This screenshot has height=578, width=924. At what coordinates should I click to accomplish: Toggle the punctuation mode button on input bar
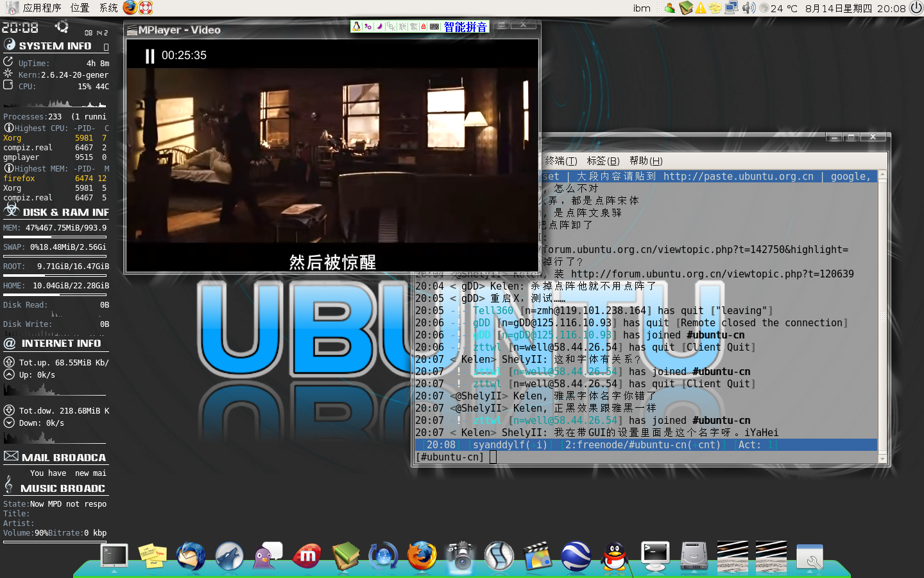coord(368,26)
